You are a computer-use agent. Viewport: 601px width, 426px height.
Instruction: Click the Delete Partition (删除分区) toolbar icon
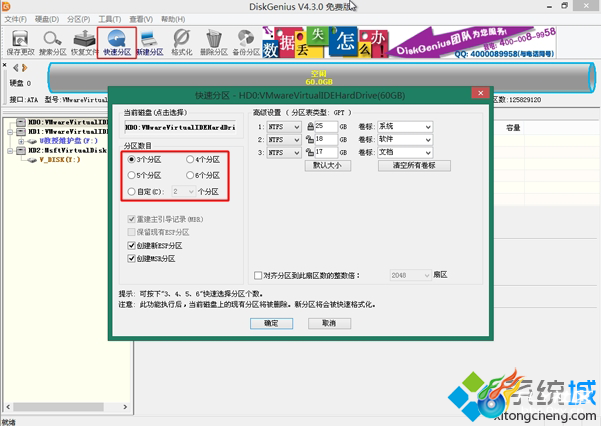tap(214, 43)
